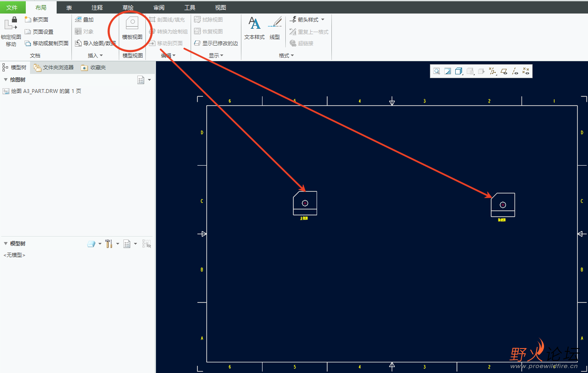Click 拭除视图 erase view

click(x=208, y=19)
